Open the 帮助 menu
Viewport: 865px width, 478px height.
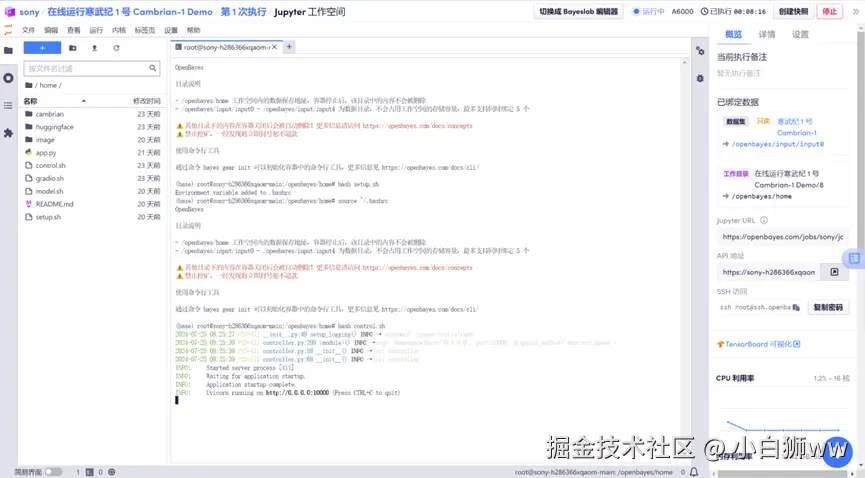pos(194,30)
